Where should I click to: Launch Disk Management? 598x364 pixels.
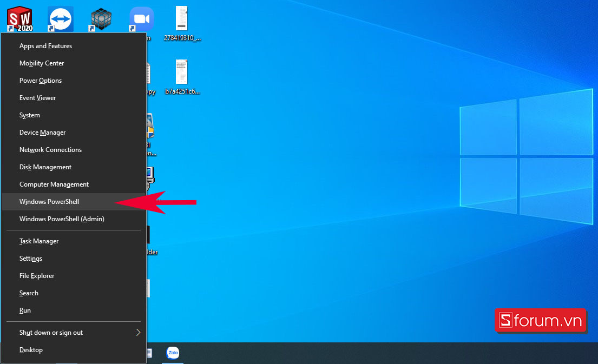[74, 167]
